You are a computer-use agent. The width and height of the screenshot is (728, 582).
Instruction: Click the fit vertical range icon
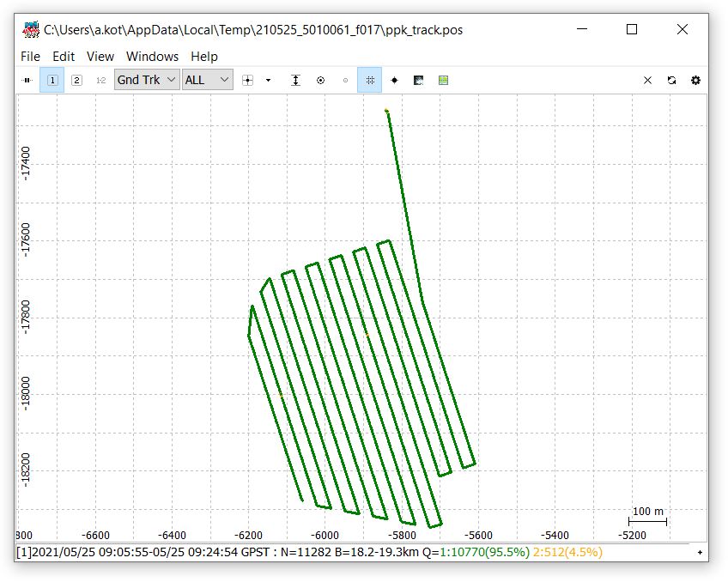[x=295, y=81]
